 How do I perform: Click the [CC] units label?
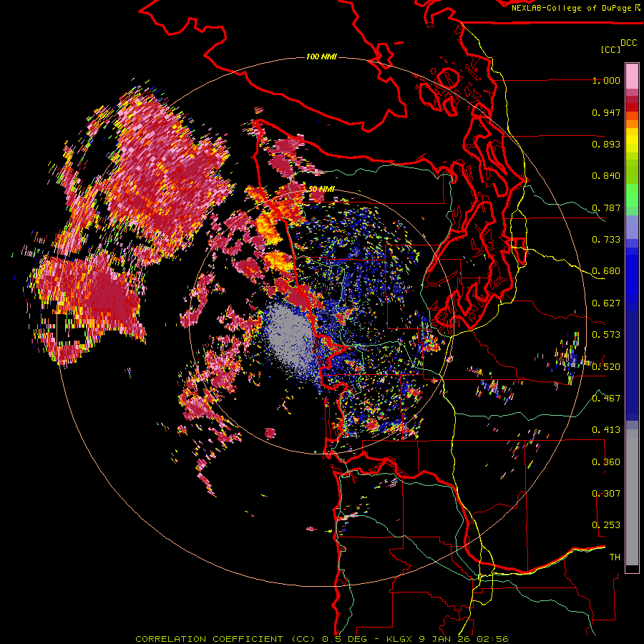tap(610, 49)
